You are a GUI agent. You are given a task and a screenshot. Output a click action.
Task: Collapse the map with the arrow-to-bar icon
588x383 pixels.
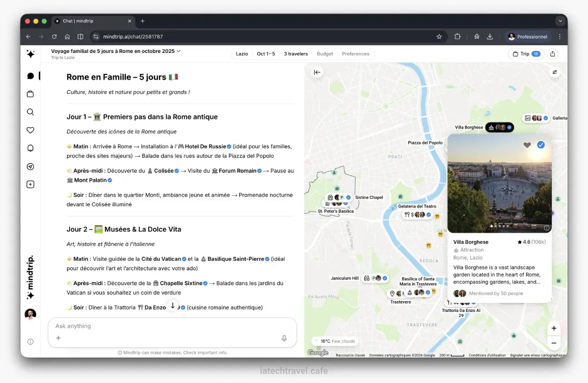tap(317, 72)
